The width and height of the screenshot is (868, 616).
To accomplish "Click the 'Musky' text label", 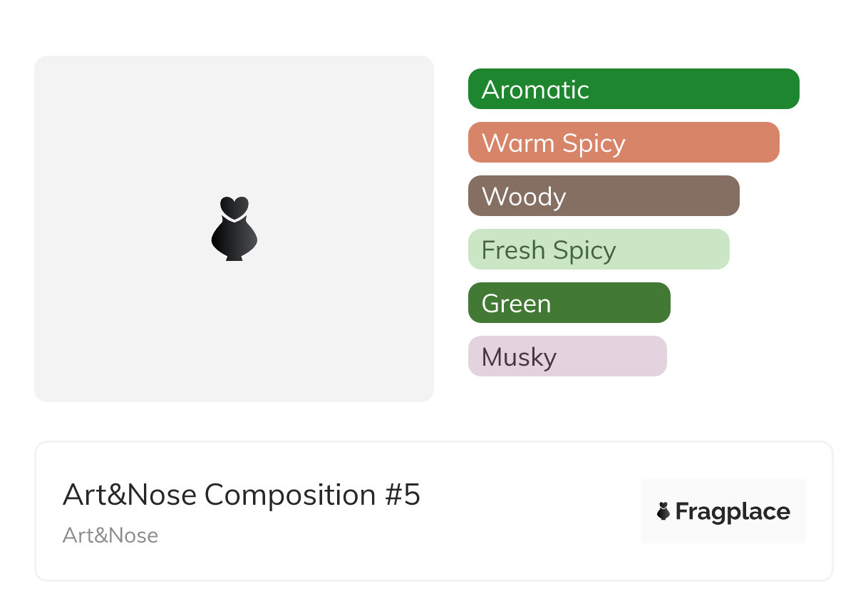I will (519, 357).
